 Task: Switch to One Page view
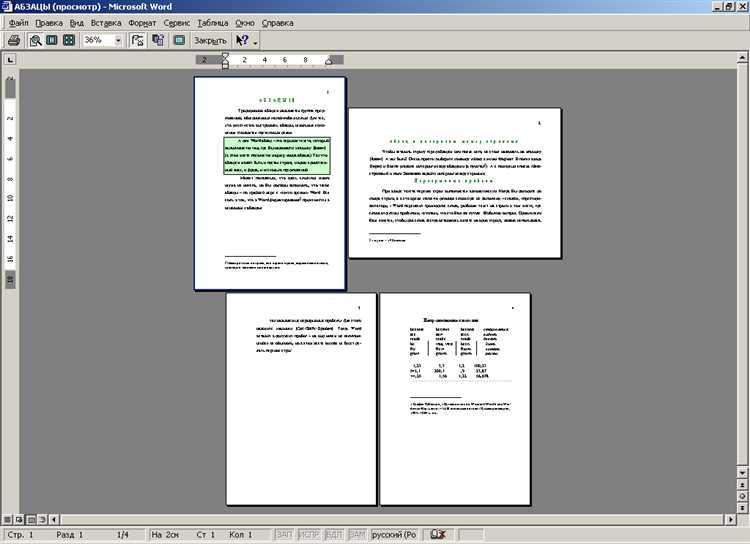point(52,41)
